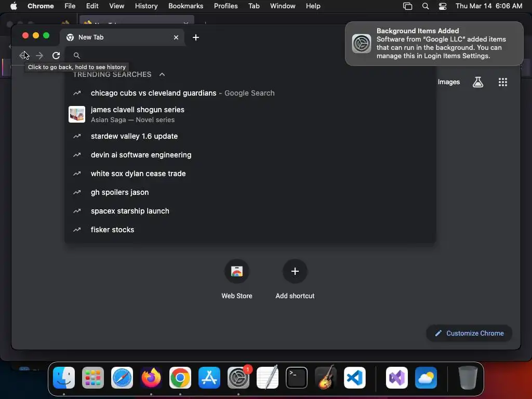Screen dimensions: 532x399
Task: Open the Profiles menu
Action: (x=225, y=6)
